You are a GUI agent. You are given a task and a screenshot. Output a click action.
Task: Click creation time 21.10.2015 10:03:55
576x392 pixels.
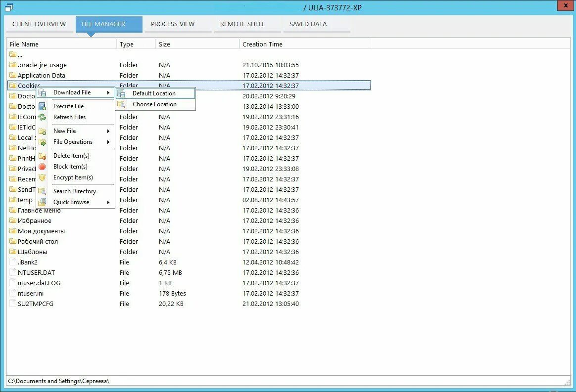coord(271,65)
